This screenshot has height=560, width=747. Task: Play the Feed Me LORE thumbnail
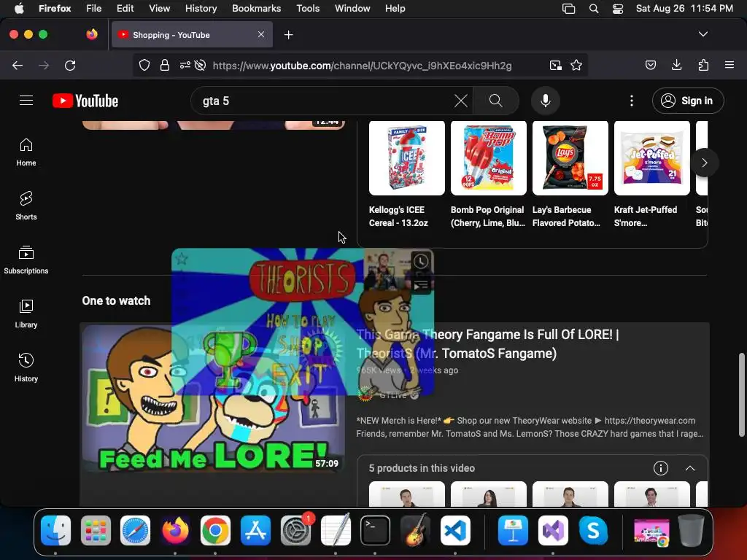point(214,399)
